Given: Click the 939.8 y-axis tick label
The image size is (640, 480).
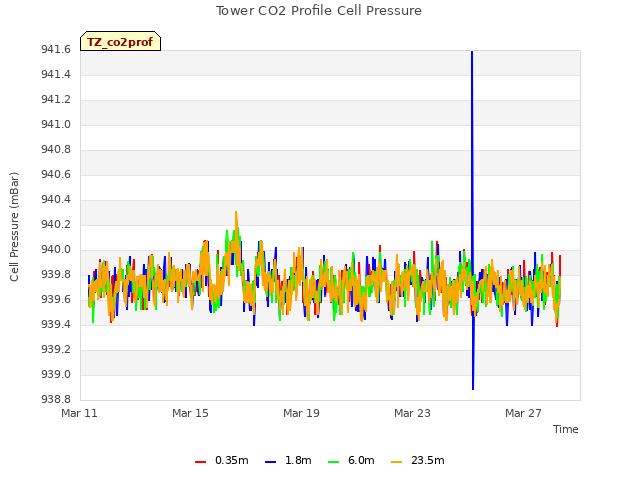Looking at the screenshot, I should click(56, 274).
